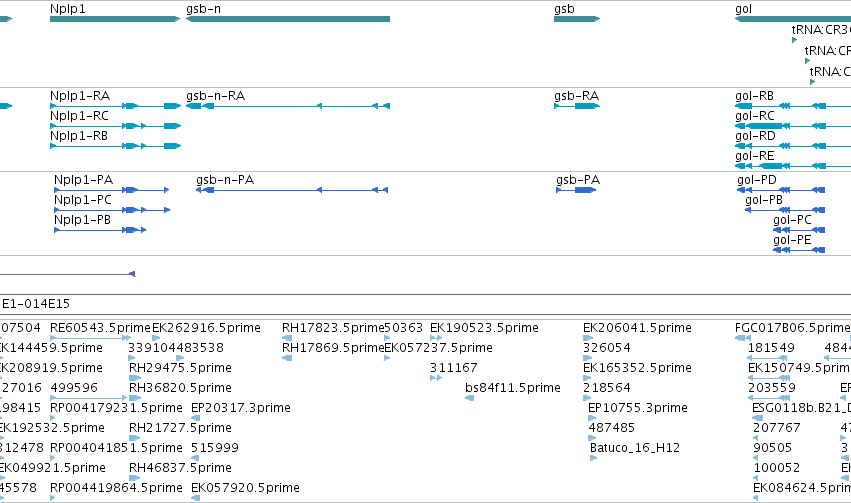The width and height of the screenshot is (851, 503).
Task: Click the EK057237.5prime EST label
Action: pyautogui.click(x=439, y=348)
